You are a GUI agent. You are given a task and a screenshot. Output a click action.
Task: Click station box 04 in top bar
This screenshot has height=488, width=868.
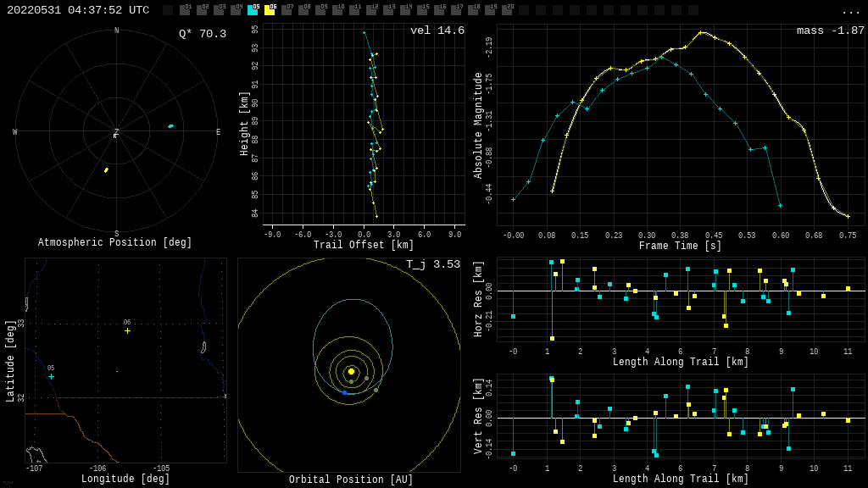(236, 10)
